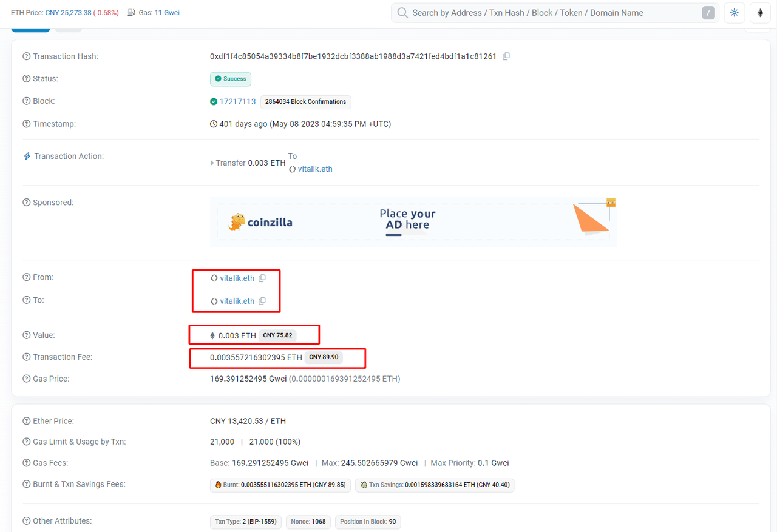Click the help icon beside Transaction Fee
The width and height of the screenshot is (777, 532).
[x=26, y=357]
